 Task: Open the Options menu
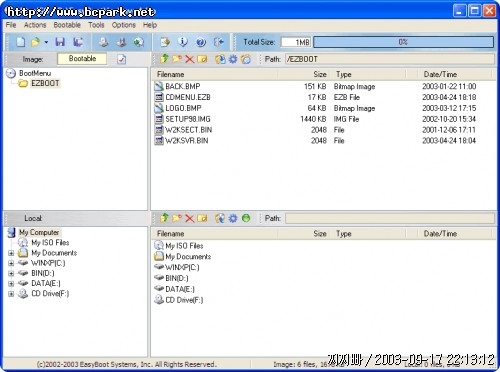[x=124, y=25]
